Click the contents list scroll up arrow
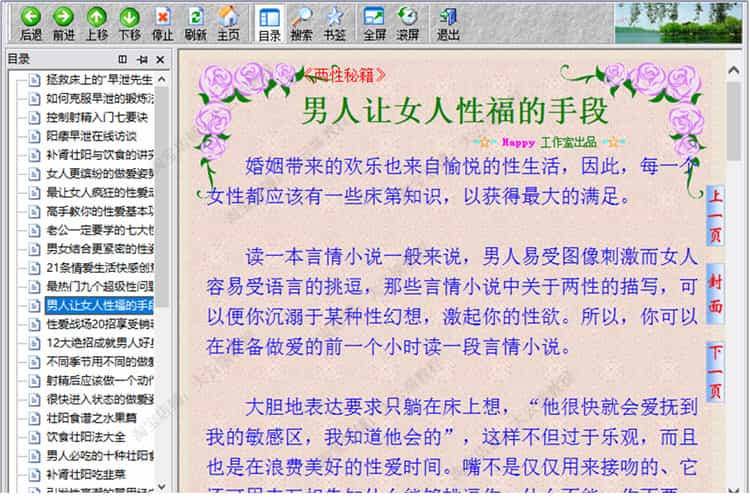This screenshot has height=500, width=750. (x=162, y=79)
